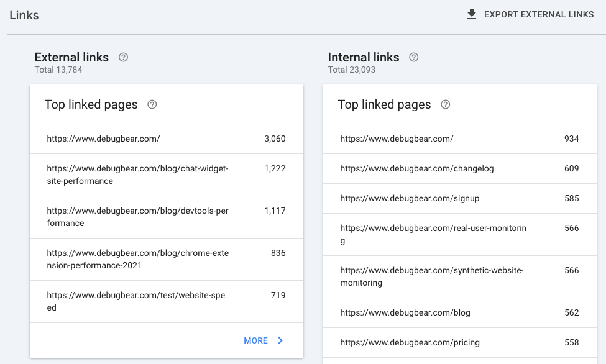Viewport: 606px width, 364px height.
Task: Click the Internal links heading
Action: tap(364, 57)
